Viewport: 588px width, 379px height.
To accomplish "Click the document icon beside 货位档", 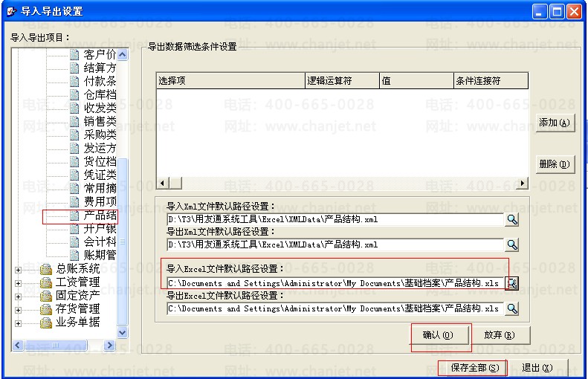I will point(74,162).
